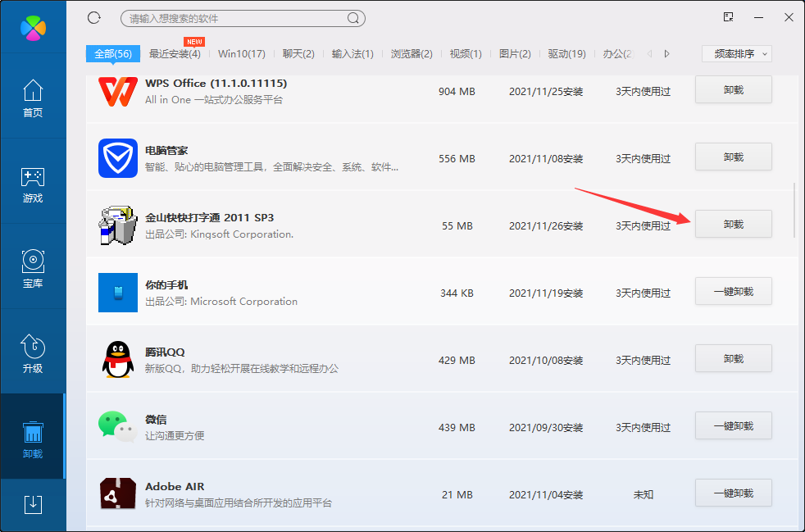805x532 pixels.
Task: Click the Adobe AIR app icon
Action: tap(118, 494)
